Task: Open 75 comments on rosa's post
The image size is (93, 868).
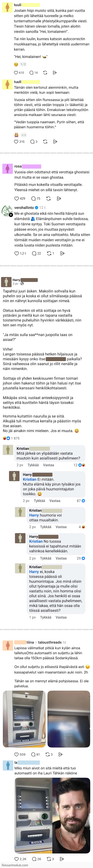Action: (x=36, y=199)
